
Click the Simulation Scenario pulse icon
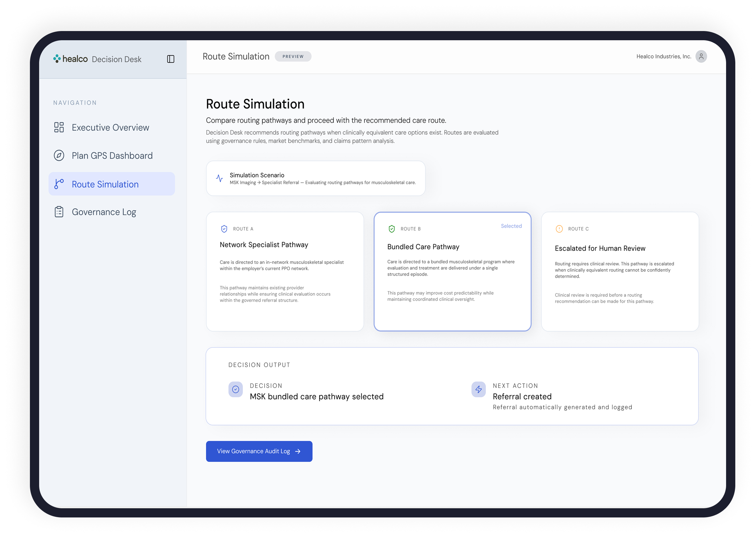coord(219,178)
